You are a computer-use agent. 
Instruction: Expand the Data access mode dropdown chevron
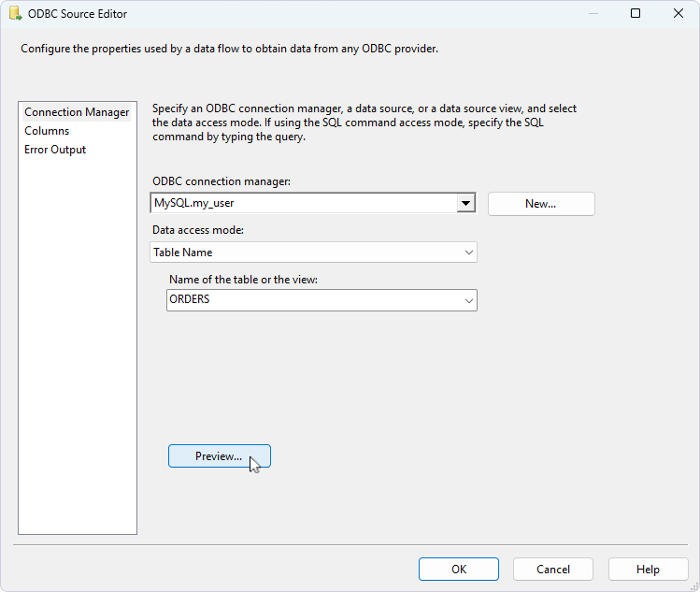(x=468, y=253)
